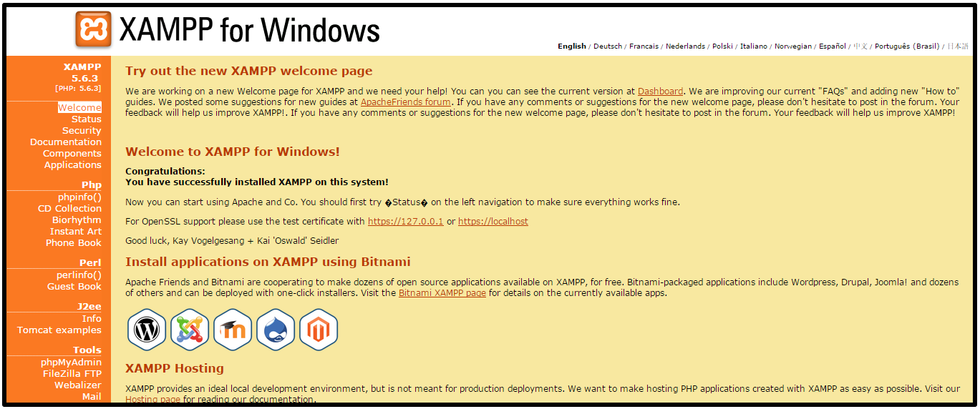Switch language to Japanese (日本語)

pyautogui.click(x=957, y=46)
